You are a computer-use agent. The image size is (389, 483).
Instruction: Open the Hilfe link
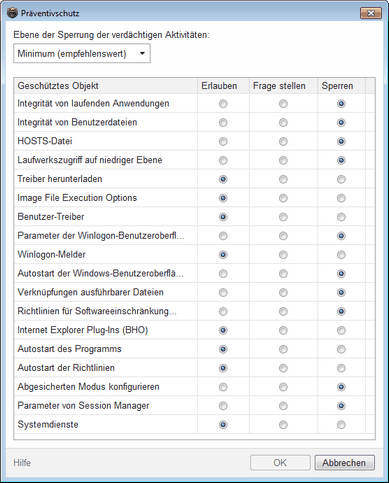coord(22,463)
